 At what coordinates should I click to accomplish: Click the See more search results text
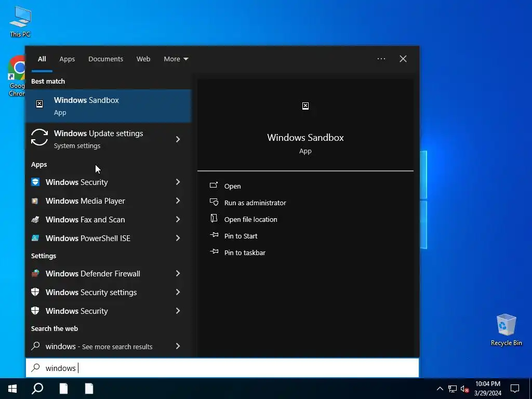click(x=117, y=347)
